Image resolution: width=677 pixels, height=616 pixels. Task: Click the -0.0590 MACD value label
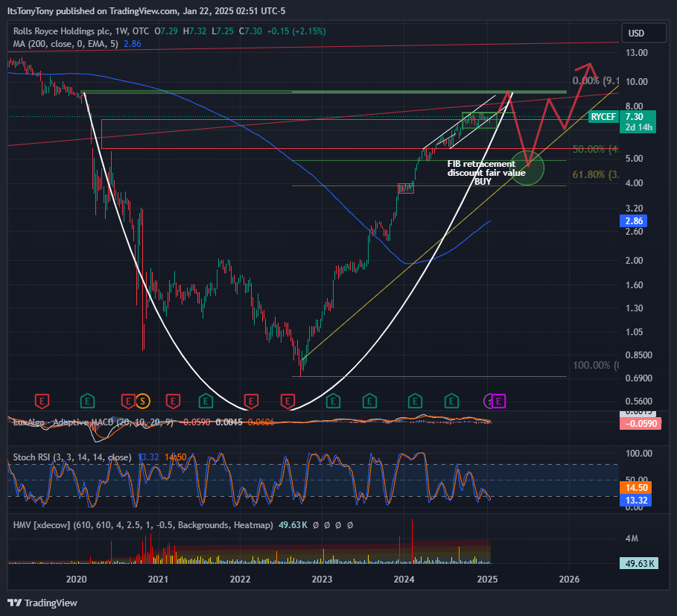tap(641, 424)
